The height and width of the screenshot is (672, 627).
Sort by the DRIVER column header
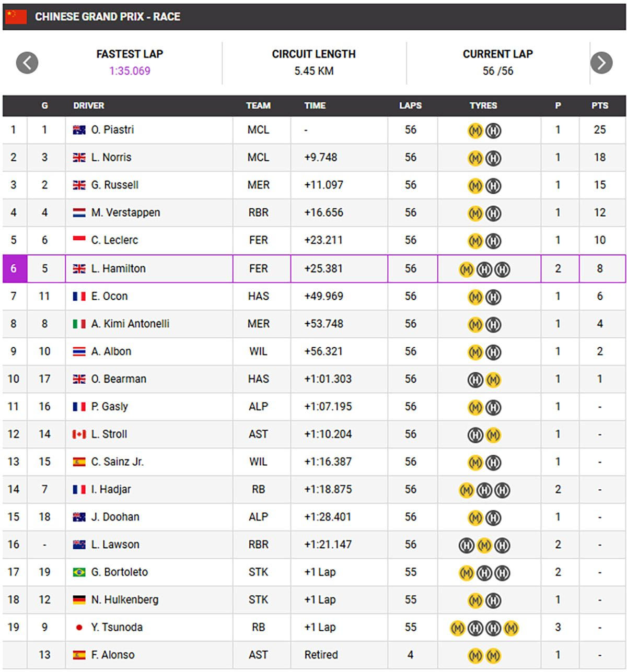[88, 105]
